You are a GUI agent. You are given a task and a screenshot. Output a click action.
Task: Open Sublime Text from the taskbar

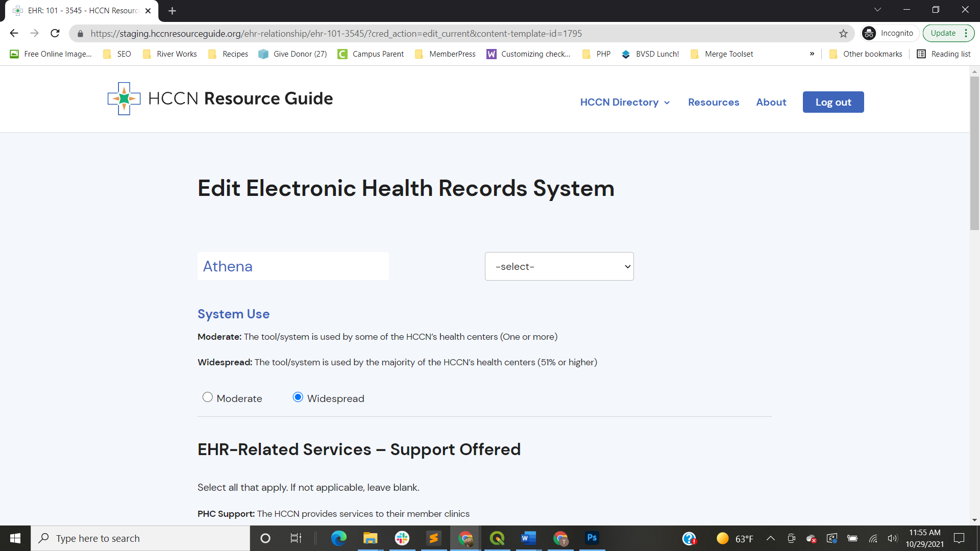(434, 538)
